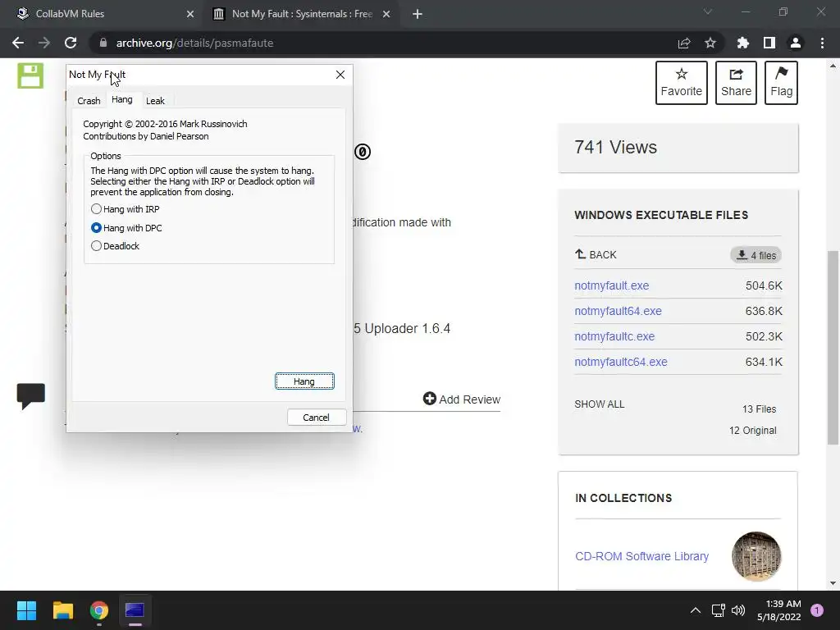Click the network tray icon
Viewport: 840px width, 630px height.
point(719,610)
